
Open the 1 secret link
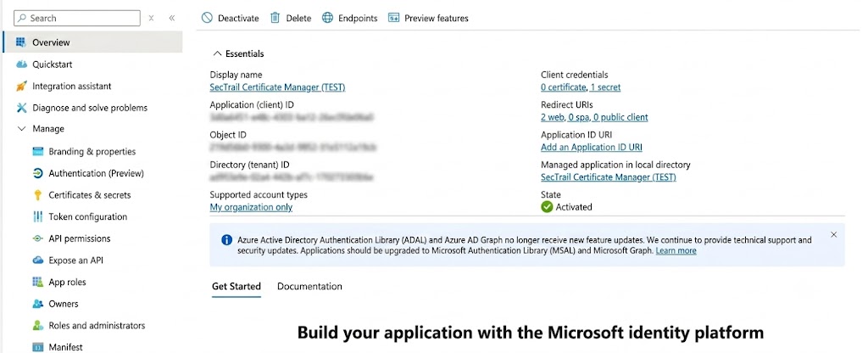click(605, 87)
